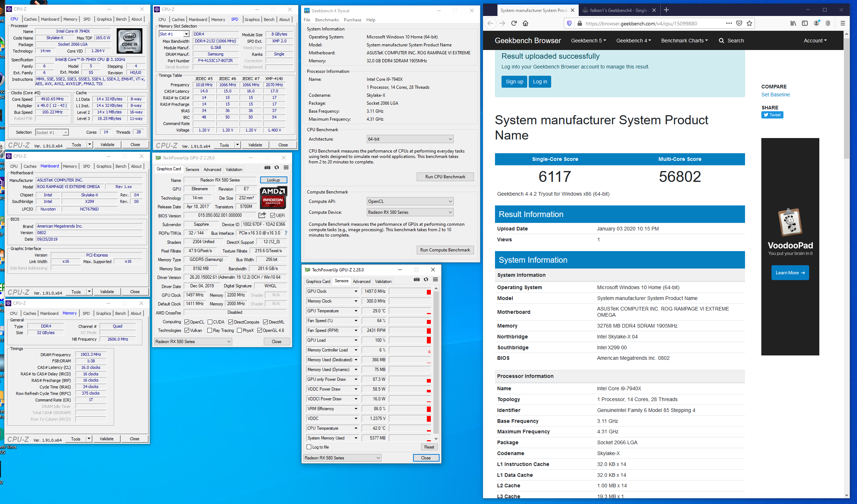857x504 pixels.
Task: Bookmark this page with star icon
Action: [x=750, y=23]
